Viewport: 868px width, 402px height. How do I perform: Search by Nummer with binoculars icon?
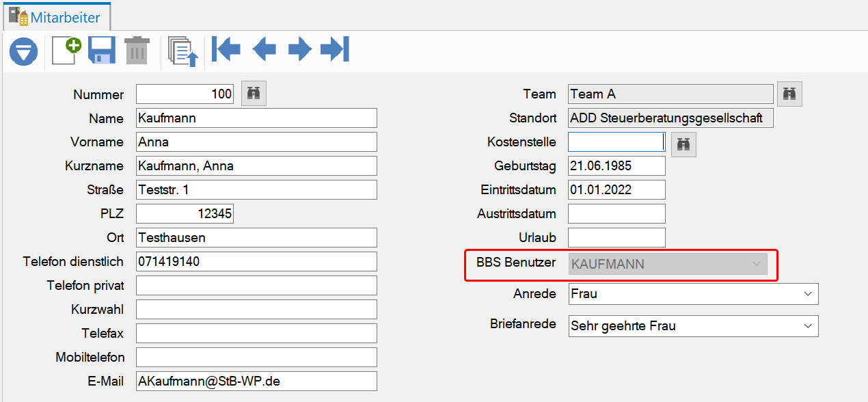254,94
